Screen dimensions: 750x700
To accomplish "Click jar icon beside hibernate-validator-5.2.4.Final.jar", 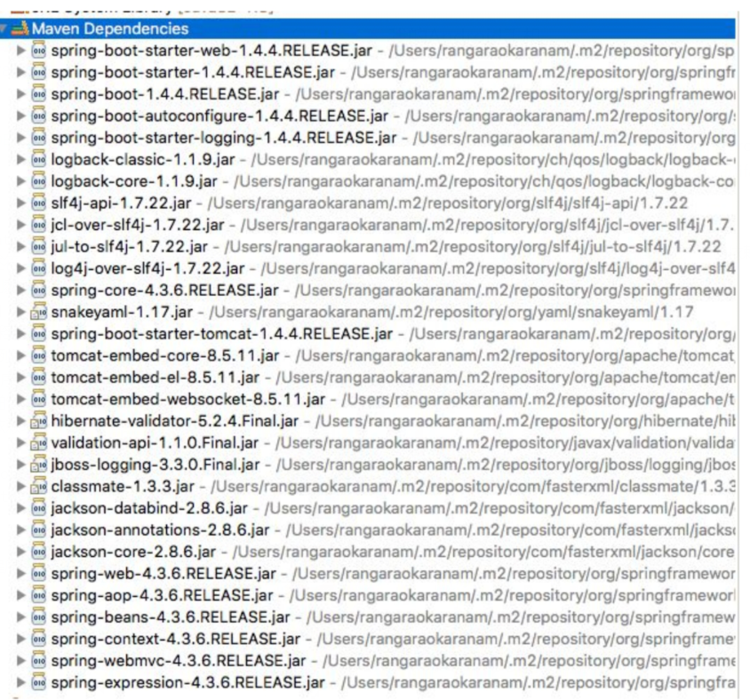I will (38, 421).
